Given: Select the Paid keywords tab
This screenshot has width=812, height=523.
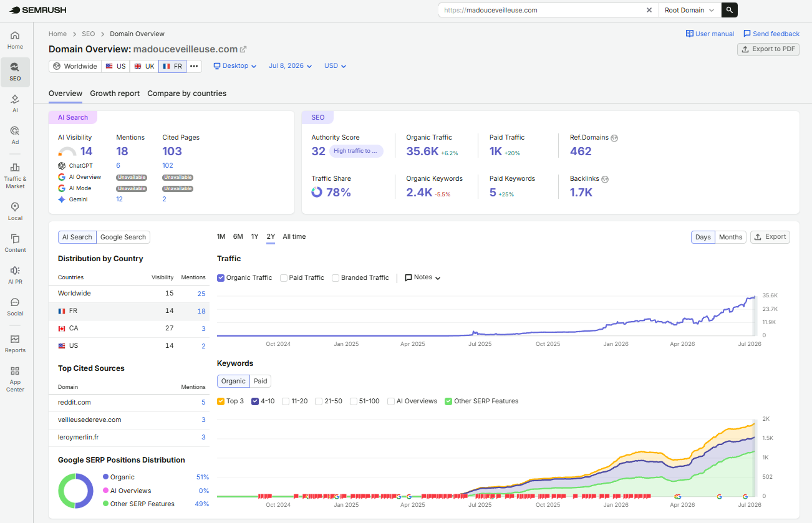Looking at the screenshot, I should coord(261,381).
